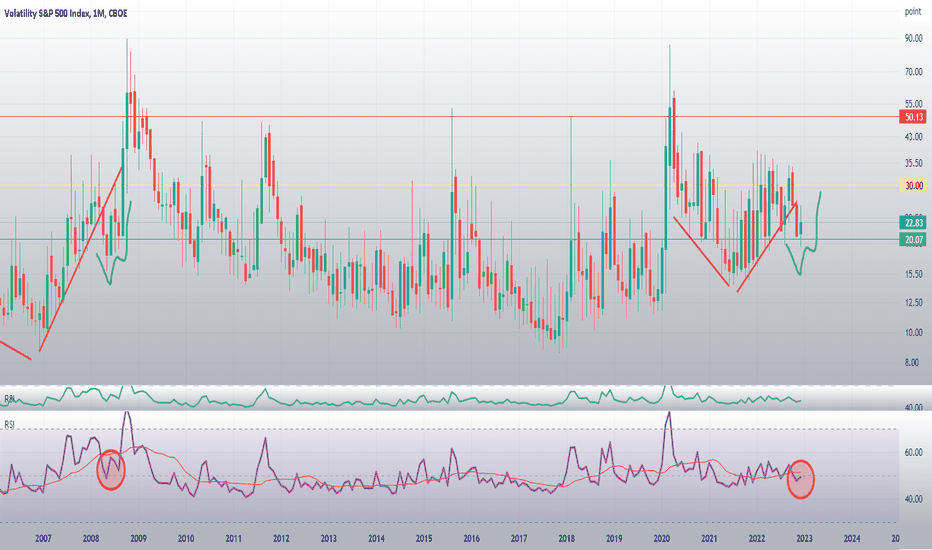Click the 2007 label on time axis
Image resolution: width=932 pixels, height=550 pixels.
(x=43, y=539)
